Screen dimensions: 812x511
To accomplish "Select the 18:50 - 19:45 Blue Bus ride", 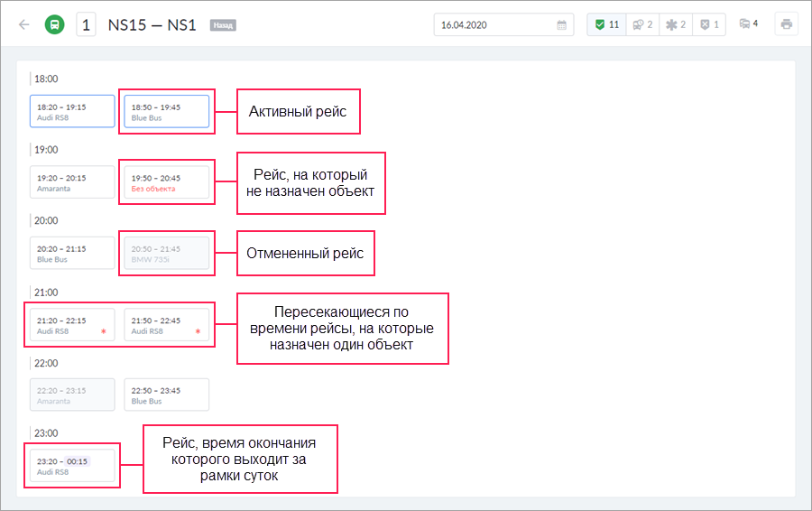I will 167,111.
